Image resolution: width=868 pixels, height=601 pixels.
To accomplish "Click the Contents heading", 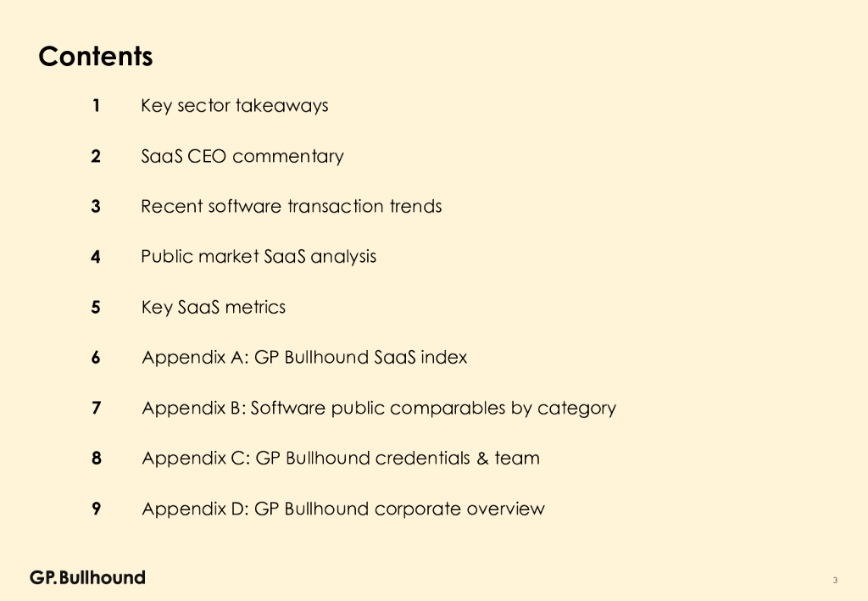I will [96, 57].
